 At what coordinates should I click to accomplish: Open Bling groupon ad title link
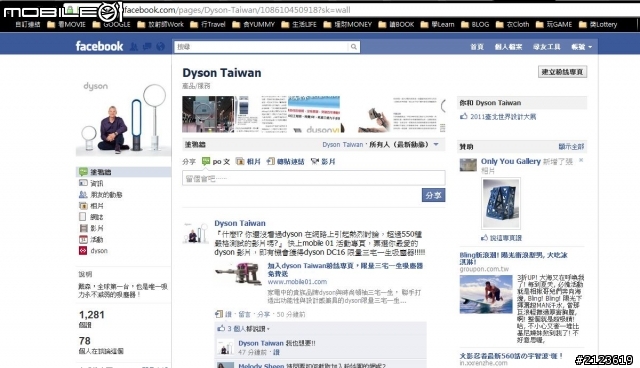pyautogui.click(x=513, y=258)
